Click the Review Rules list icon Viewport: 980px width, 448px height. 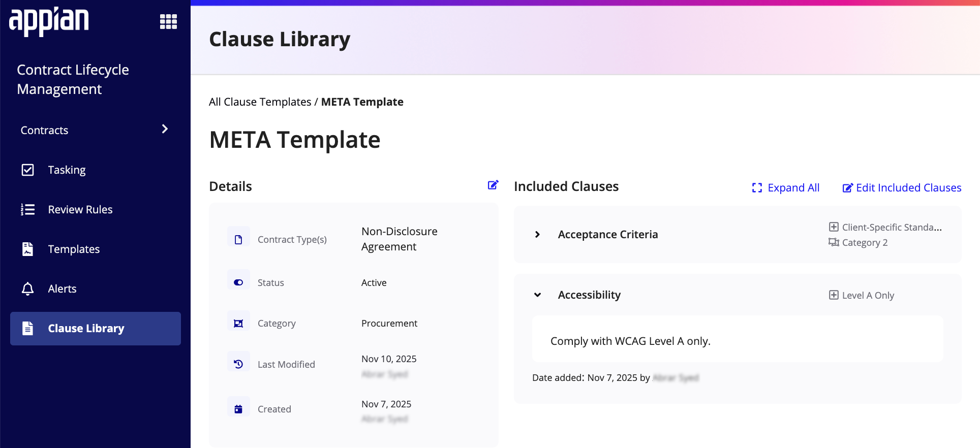coord(28,209)
